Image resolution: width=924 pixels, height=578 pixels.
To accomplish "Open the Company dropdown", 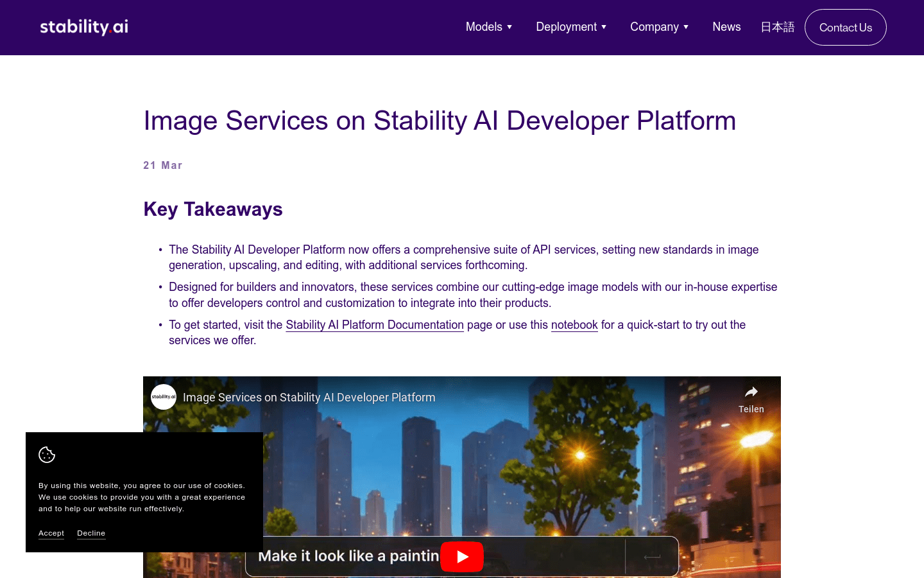I will tap(660, 27).
